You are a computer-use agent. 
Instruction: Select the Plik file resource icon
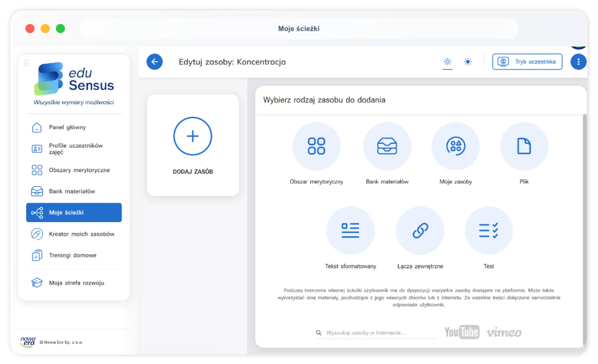524,146
